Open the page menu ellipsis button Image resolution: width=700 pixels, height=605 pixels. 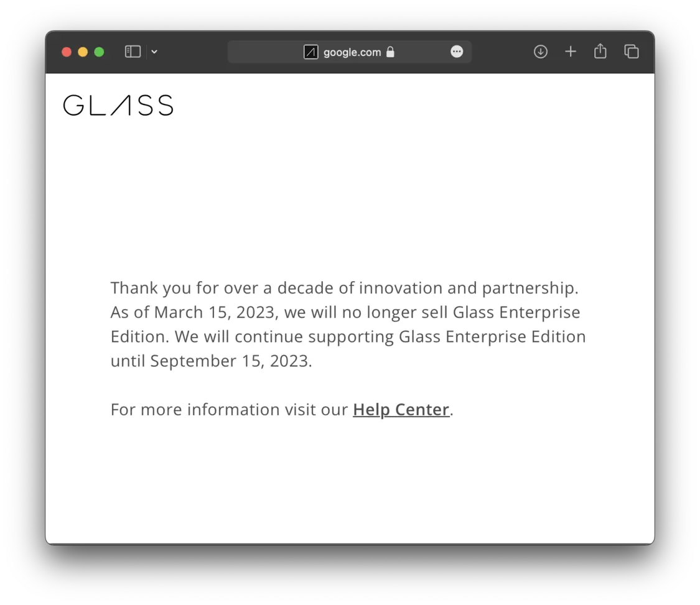click(457, 52)
